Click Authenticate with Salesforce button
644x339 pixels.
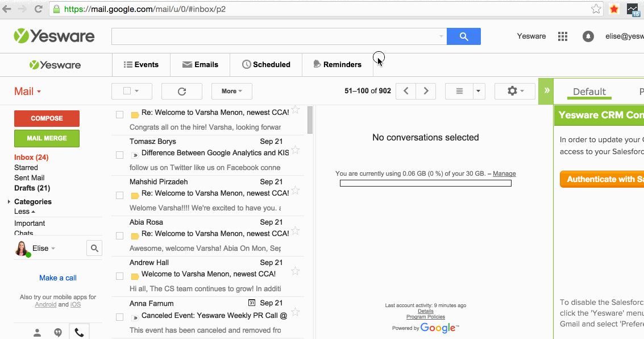pos(602,179)
